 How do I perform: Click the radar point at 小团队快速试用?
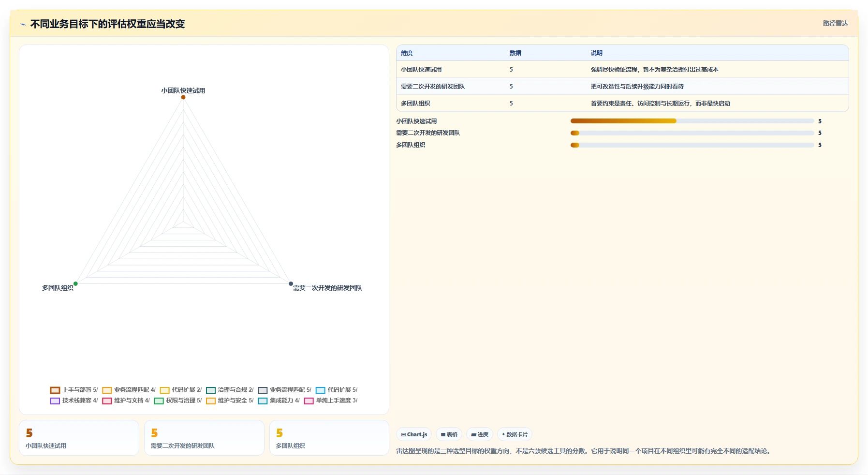point(183,97)
